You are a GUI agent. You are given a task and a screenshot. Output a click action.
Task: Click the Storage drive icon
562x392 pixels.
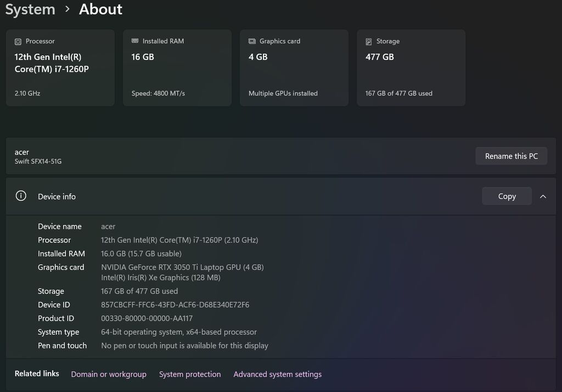(368, 42)
